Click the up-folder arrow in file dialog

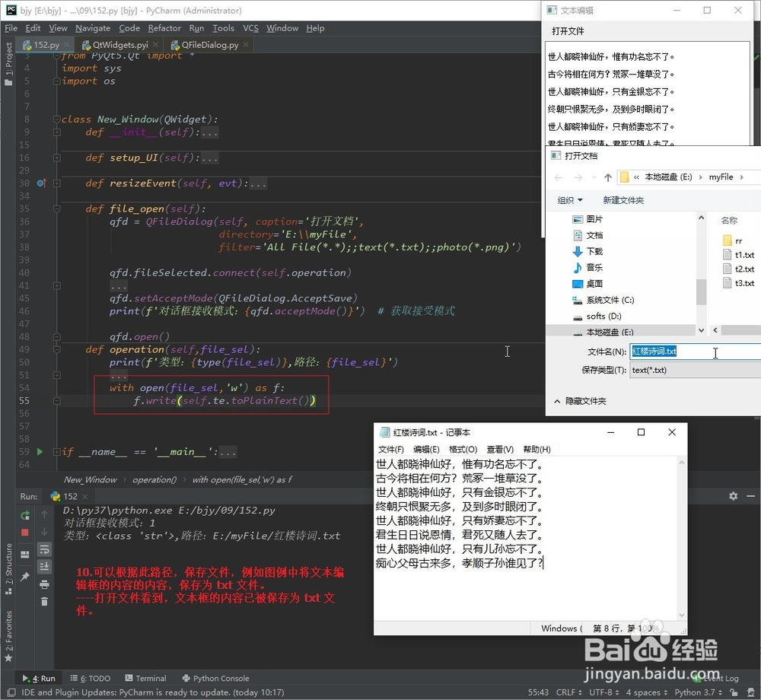607,177
